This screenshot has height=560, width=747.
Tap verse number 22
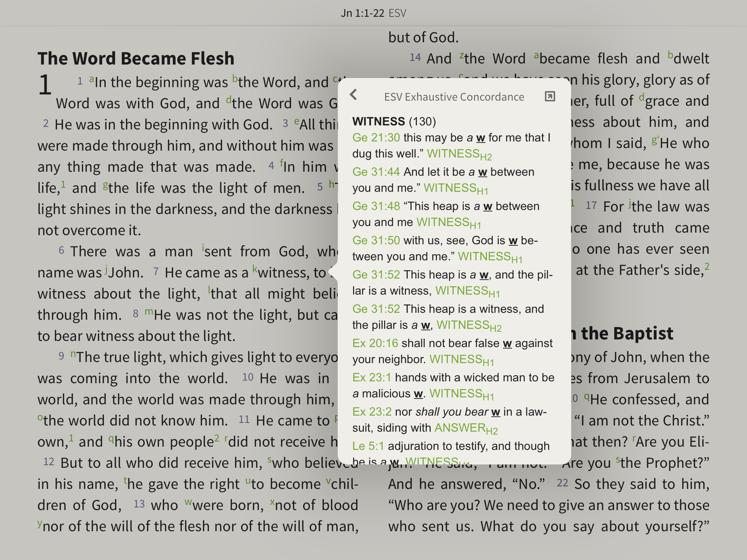[x=562, y=483]
